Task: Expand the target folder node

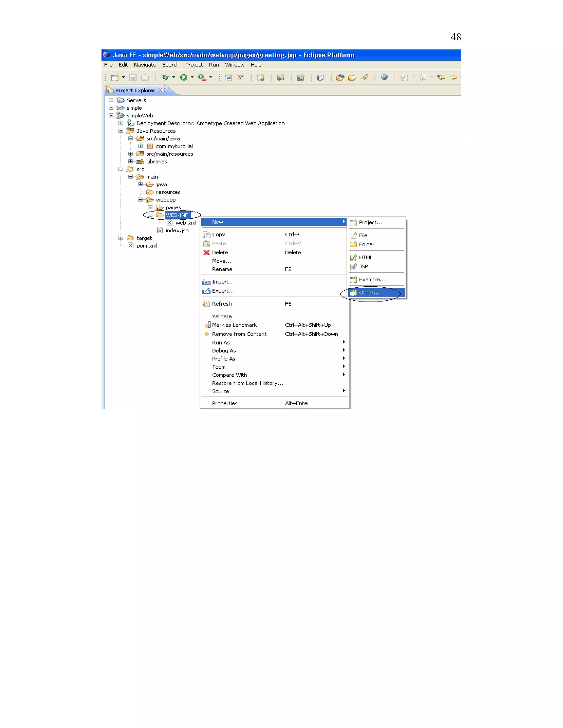Action: coord(121,238)
